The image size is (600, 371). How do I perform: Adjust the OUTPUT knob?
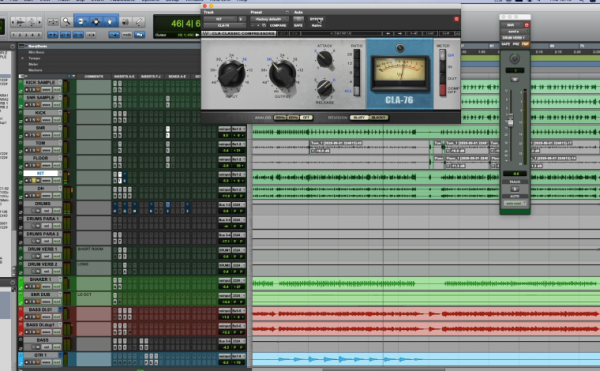point(282,73)
